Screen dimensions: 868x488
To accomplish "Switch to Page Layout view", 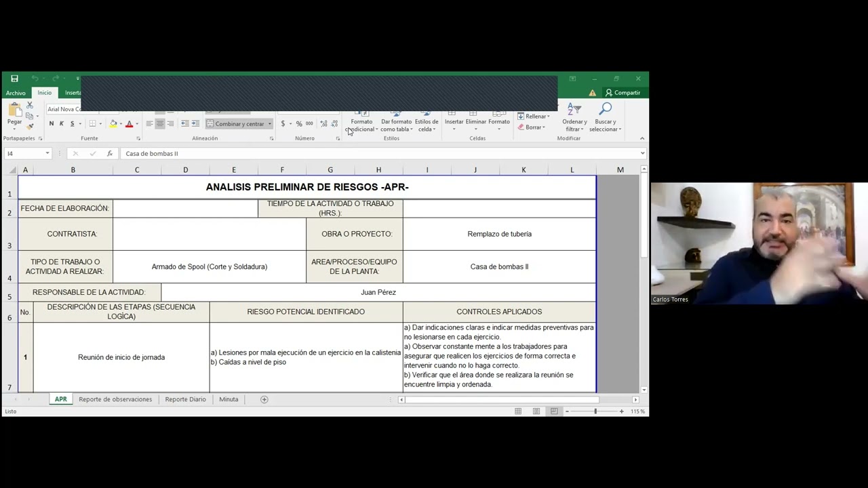I will point(536,411).
